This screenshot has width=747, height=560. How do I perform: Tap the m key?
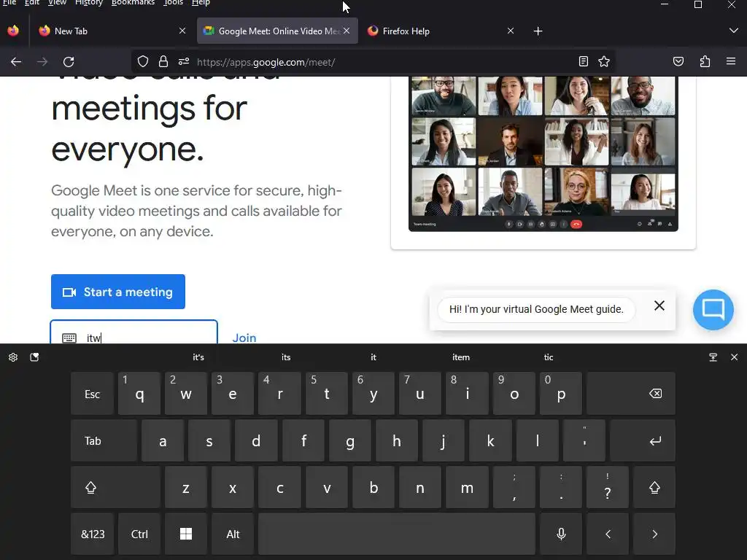467,488
